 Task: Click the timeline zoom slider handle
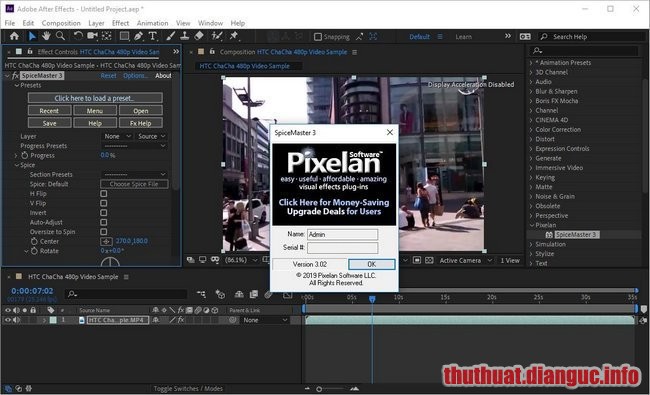tap(319, 389)
